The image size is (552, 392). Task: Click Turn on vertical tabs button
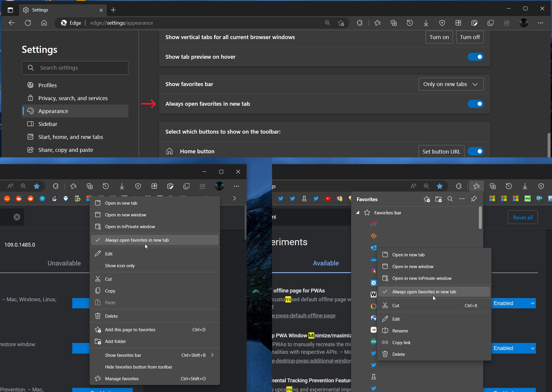(439, 37)
